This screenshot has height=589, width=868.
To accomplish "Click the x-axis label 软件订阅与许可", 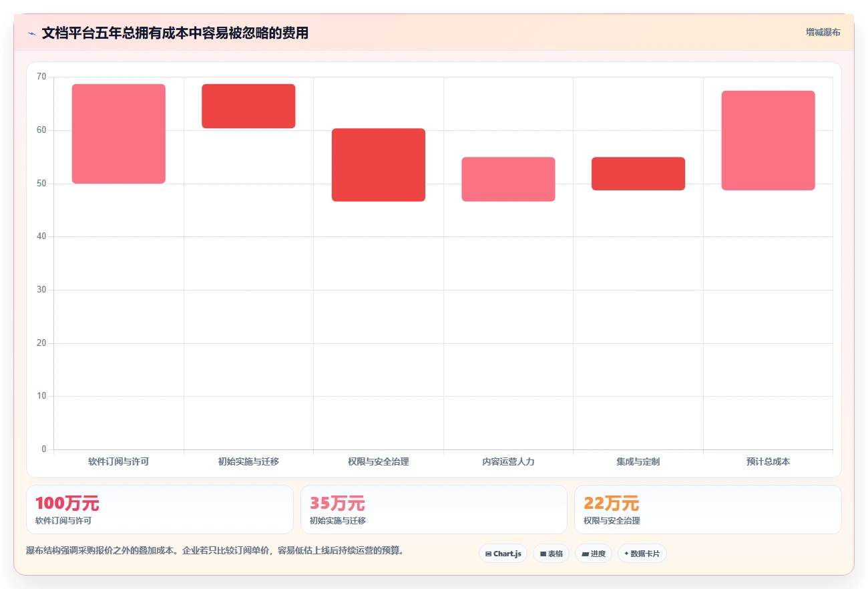I will pyautogui.click(x=119, y=461).
